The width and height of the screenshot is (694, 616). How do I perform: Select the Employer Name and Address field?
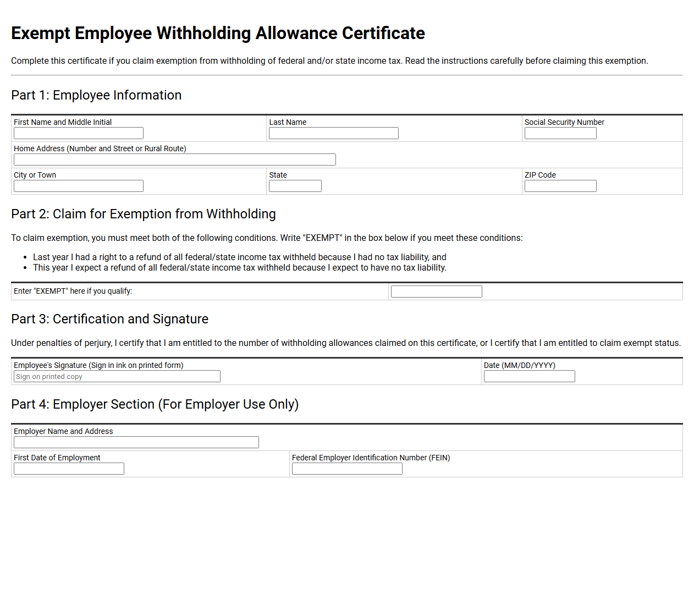point(136,442)
